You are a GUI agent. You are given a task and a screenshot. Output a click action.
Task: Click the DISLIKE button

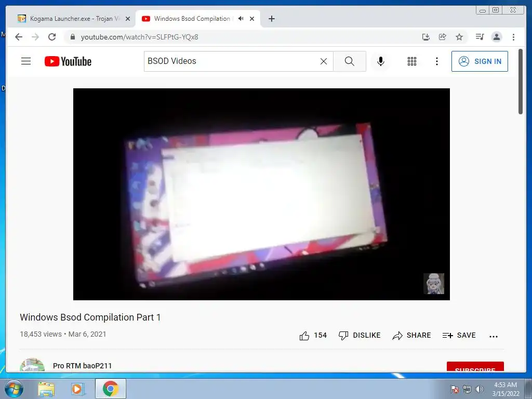(x=360, y=336)
